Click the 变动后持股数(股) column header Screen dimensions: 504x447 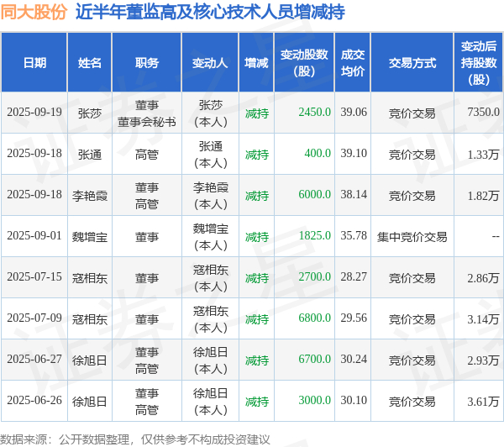479,63
